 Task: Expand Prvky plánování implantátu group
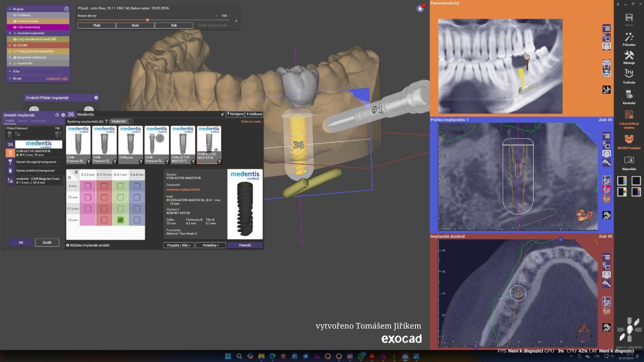[x=10, y=51]
